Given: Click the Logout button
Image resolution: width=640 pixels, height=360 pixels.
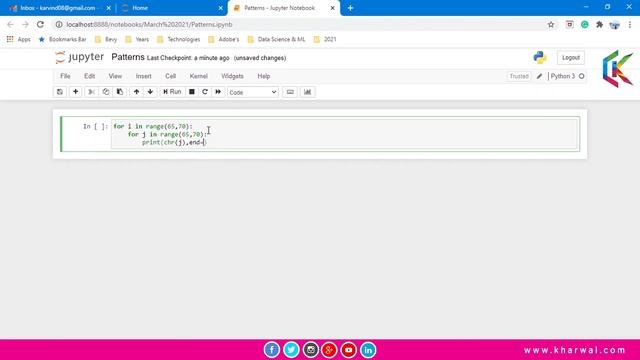Looking at the screenshot, I should (571, 58).
